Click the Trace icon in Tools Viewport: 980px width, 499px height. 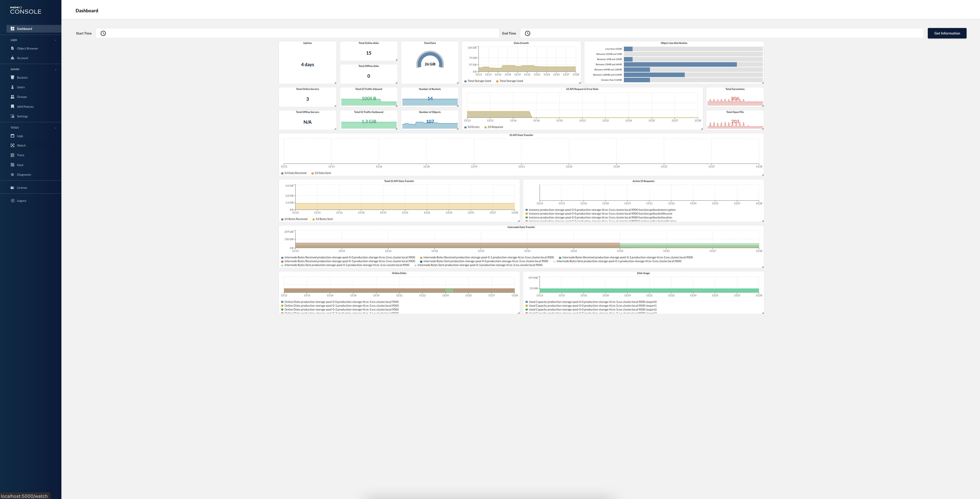tap(12, 155)
